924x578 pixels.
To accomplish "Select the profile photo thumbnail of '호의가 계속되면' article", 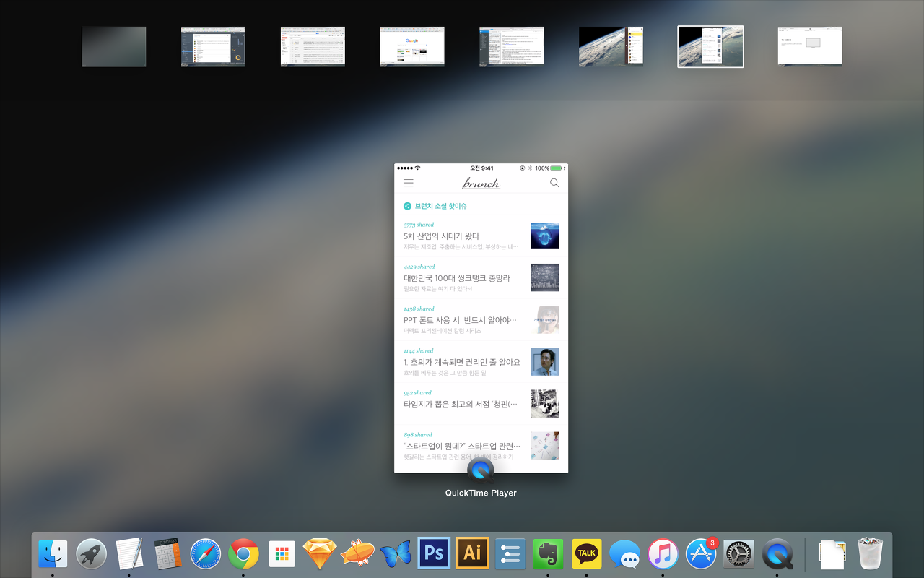I will pyautogui.click(x=544, y=361).
